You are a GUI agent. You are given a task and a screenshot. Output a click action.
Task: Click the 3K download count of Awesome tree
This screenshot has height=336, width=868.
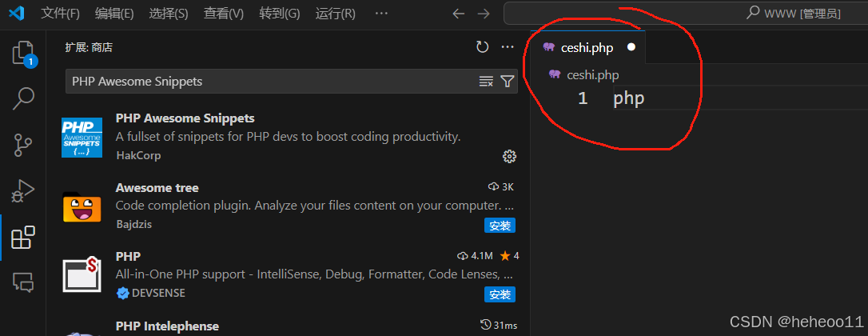[501, 187]
